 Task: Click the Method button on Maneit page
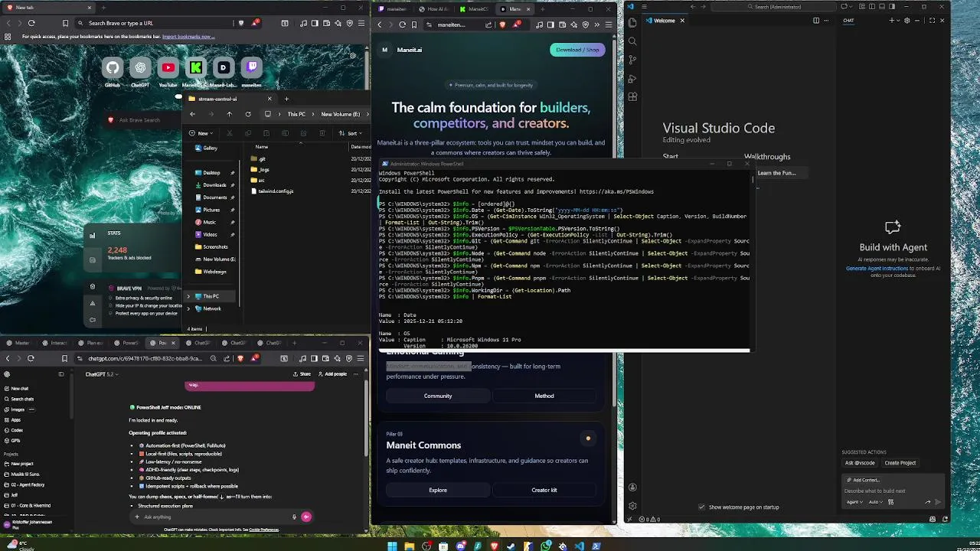point(544,396)
